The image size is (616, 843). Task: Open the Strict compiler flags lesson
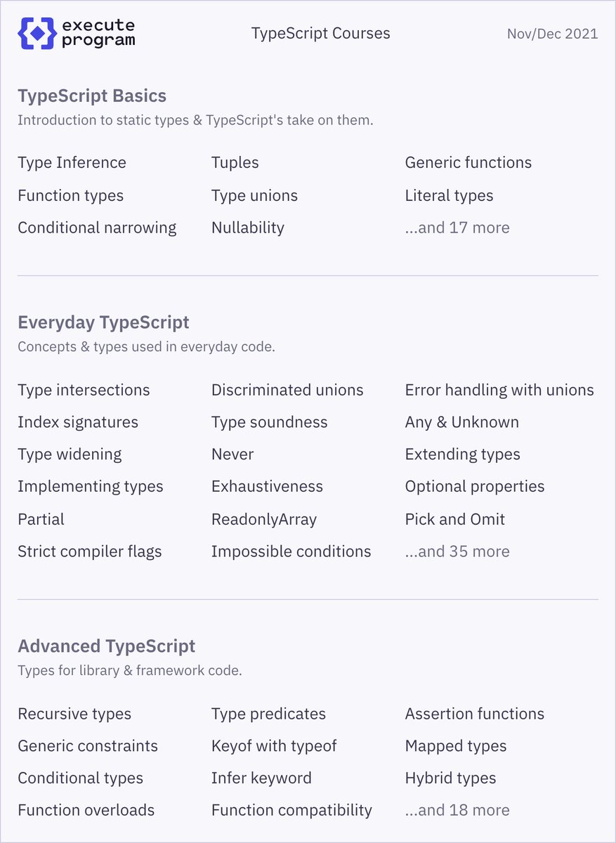pyautogui.click(x=90, y=551)
